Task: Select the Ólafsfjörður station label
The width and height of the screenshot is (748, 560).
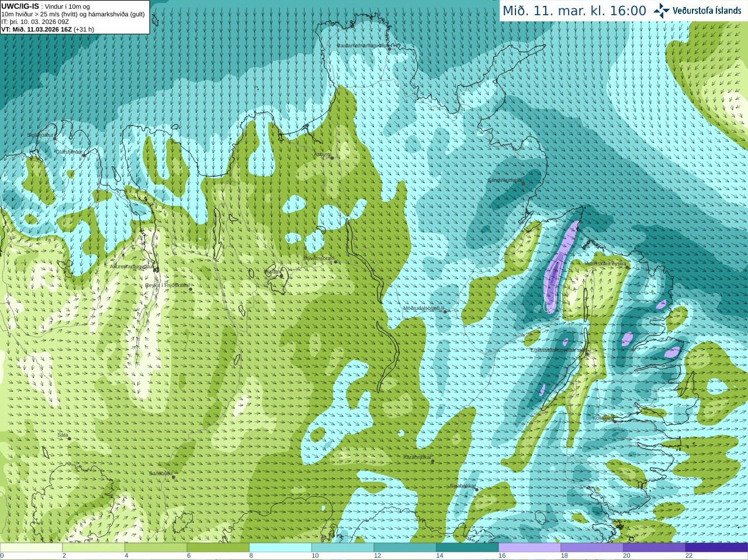Action: [69, 152]
